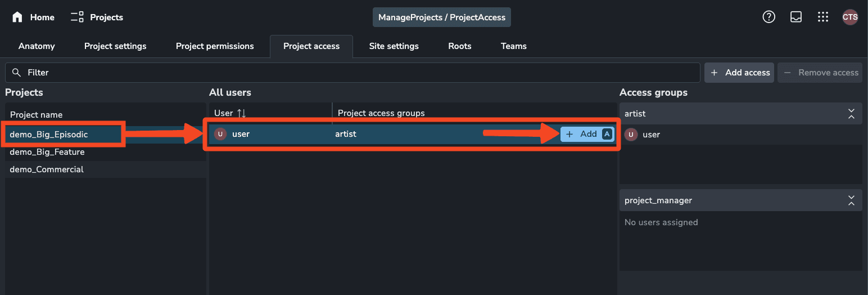The image size is (868, 295).
Task: Click the Project access groups column header
Action: click(x=381, y=113)
